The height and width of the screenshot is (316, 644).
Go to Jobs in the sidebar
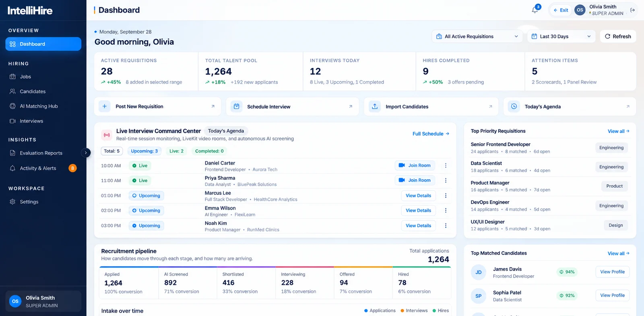(43, 76)
